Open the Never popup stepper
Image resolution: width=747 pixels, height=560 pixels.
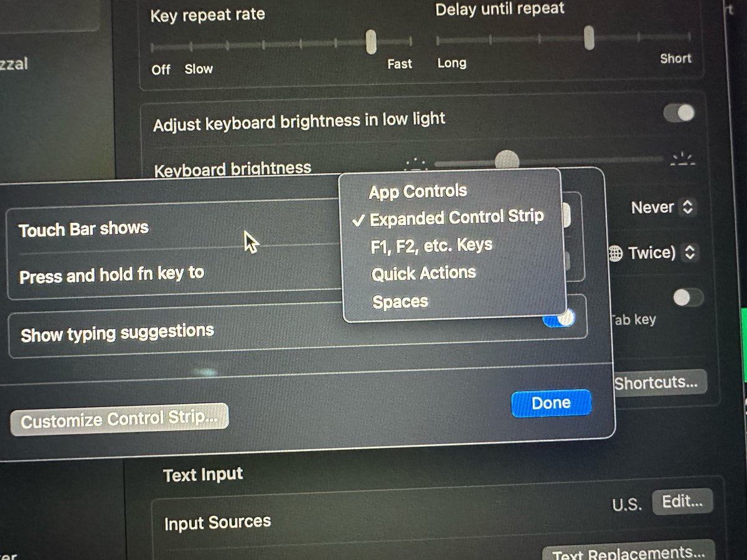[x=687, y=207]
